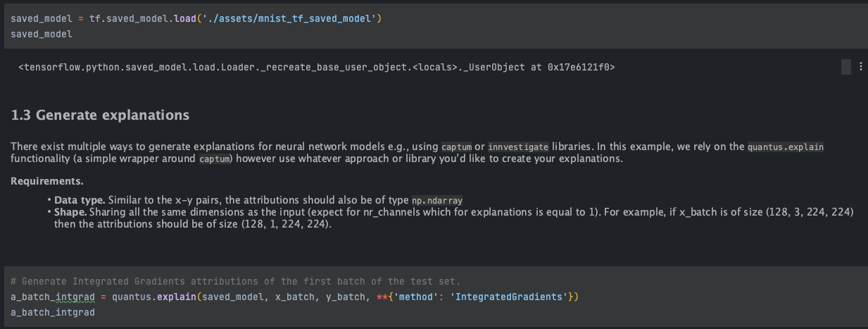Click the "'method'" key string in the code

415,297
